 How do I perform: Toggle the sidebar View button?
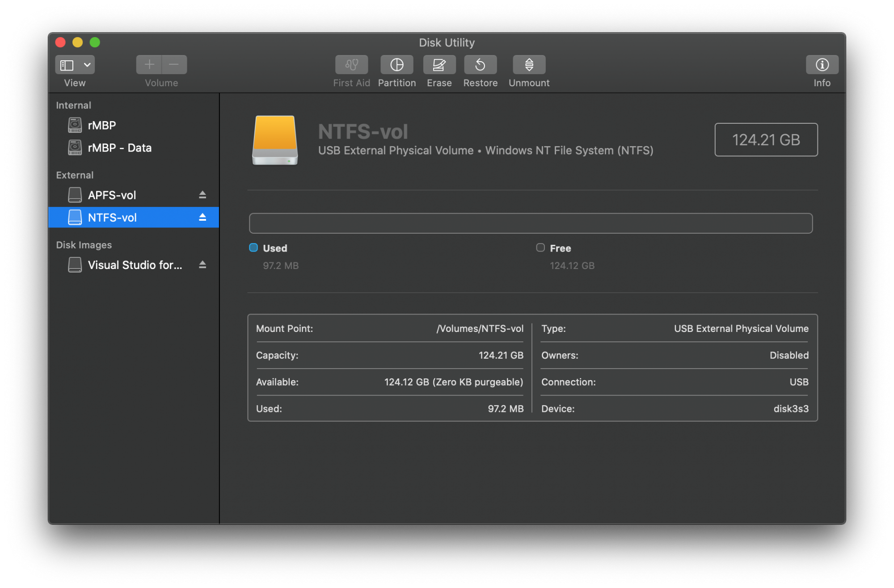[67, 65]
